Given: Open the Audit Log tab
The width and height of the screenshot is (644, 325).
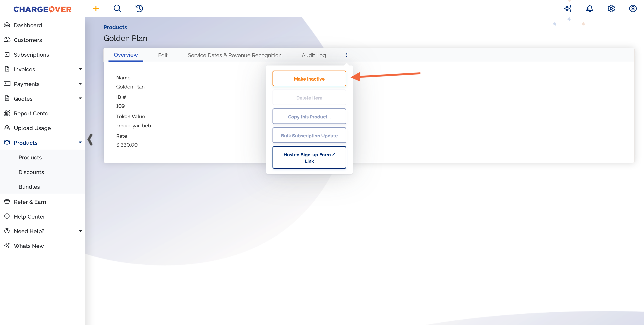Looking at the screenshot, I should (x=313, y=55).
